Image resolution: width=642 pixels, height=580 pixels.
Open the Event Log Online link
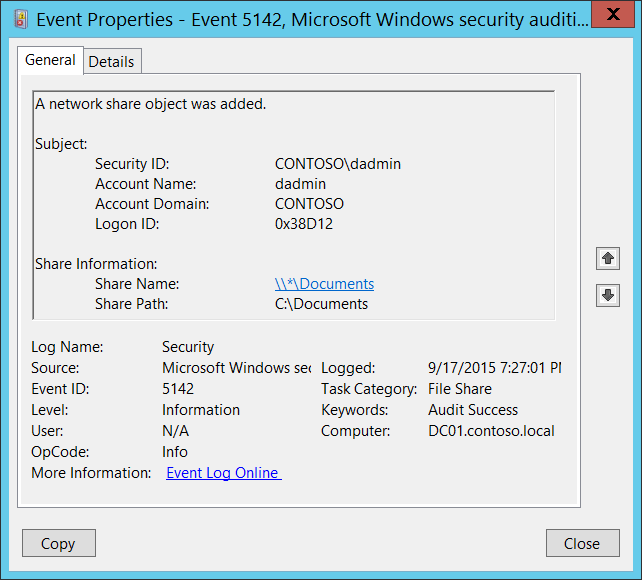(223, 473)
